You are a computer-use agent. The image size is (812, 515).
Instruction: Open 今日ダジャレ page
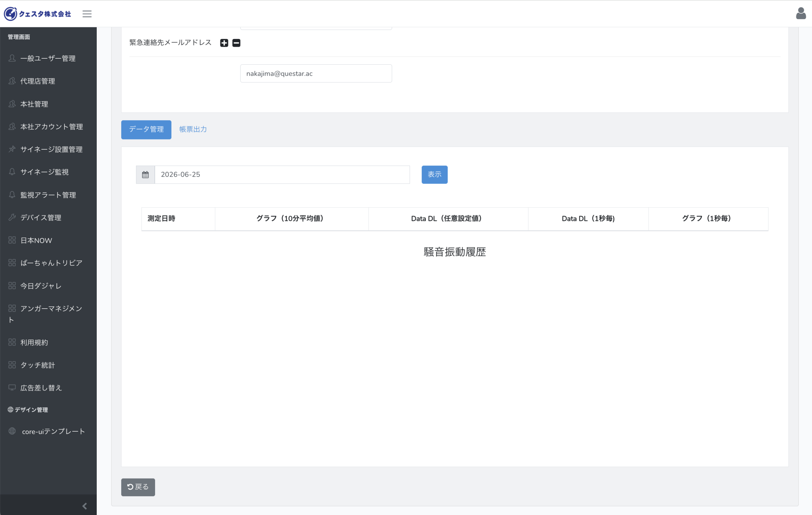click(x=48, y=286)
